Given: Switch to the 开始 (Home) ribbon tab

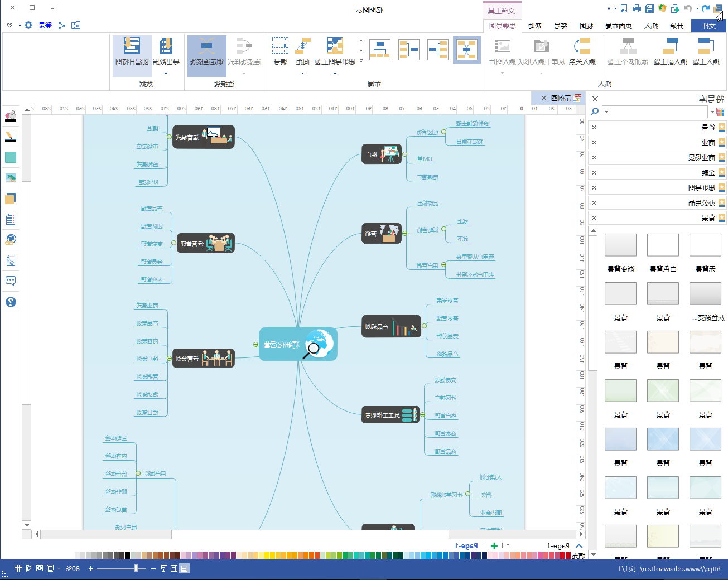Looking at the screenshot, I should 677,26.
